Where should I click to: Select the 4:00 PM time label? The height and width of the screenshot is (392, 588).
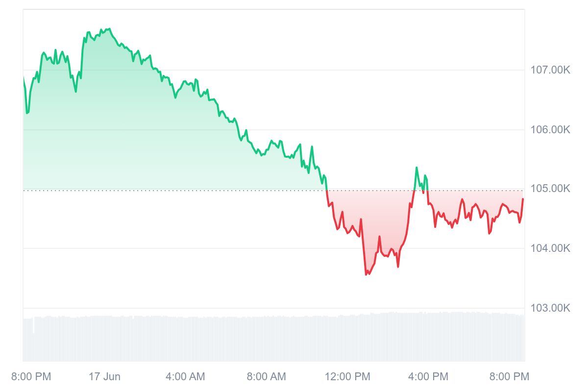(x=429, y=376)
